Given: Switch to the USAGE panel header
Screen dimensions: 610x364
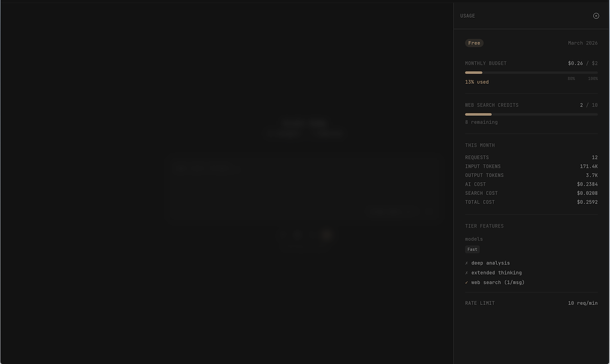Looking at the screenshot, I should (x=467, y=15).
